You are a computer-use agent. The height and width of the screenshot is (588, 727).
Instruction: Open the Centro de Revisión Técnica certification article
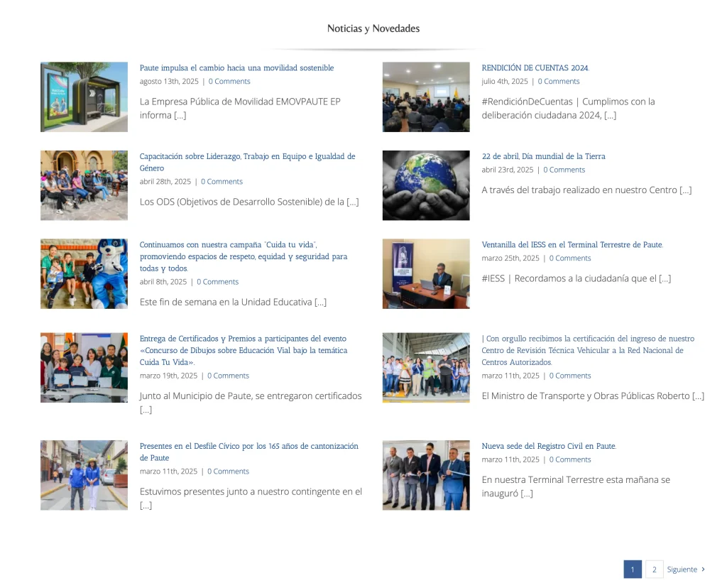[x=589, y=350]
